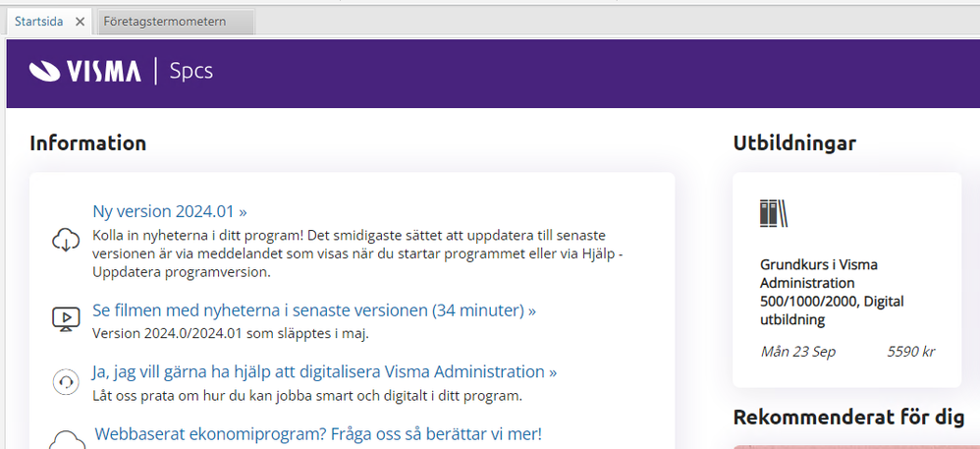The width and height of the screenshot is (980, 449).
Task: Open Grundkurs i Visma Administration course
Action: click(832, 292)
